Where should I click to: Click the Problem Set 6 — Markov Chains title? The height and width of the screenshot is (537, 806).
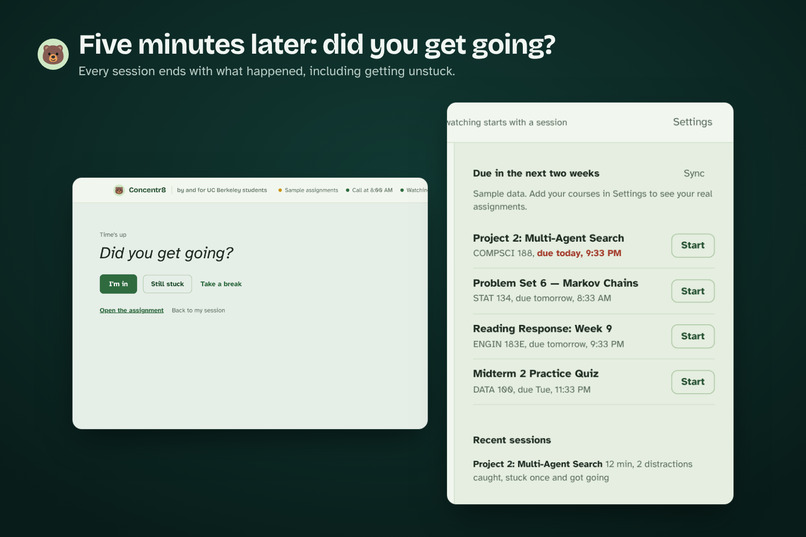click(x=556, y=283)
